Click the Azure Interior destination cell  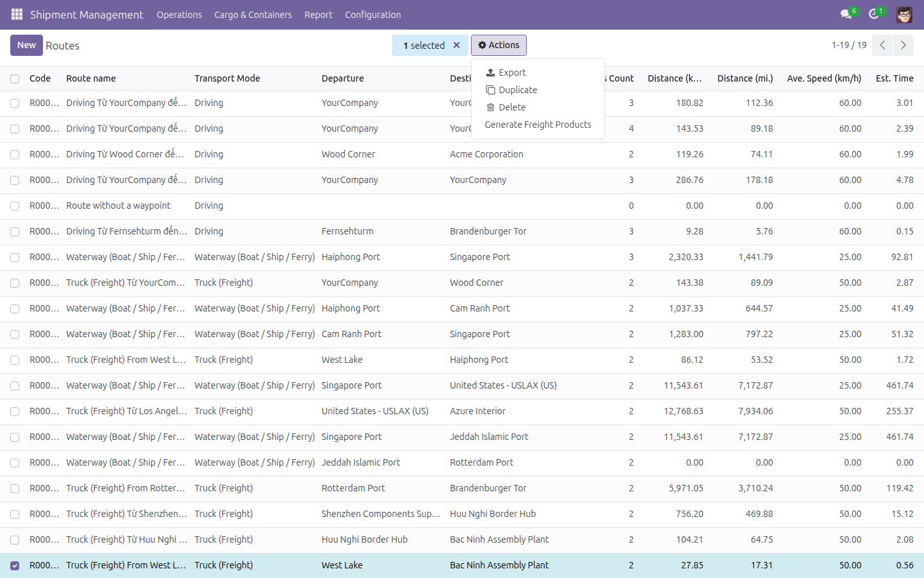click(477, 411)
